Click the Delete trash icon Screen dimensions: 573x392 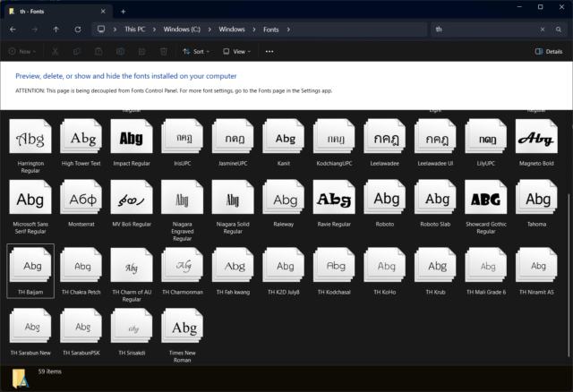(164, 52)
